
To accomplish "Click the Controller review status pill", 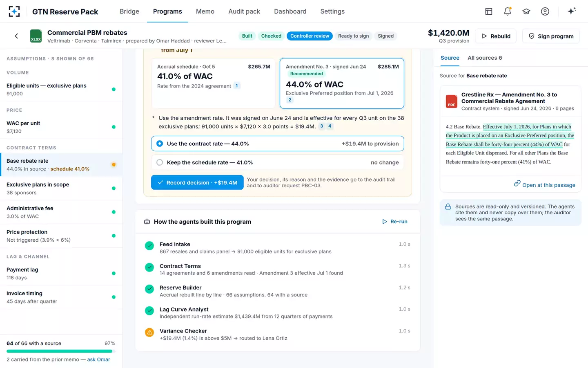I will click(310, 36).
